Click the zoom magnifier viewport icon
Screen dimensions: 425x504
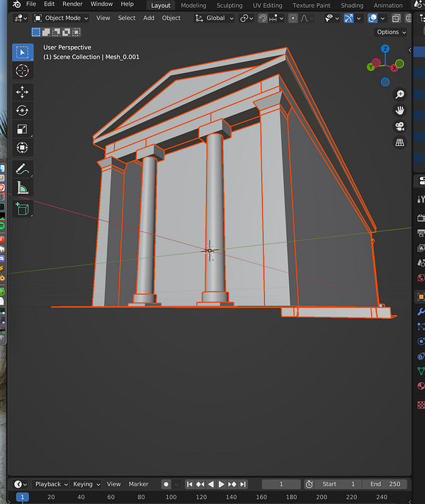point(399,94)
